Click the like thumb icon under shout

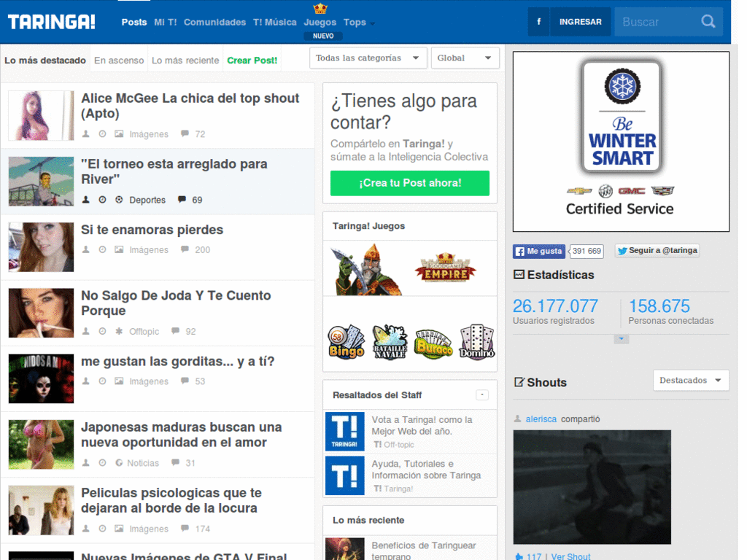pyautogui.click(x=519, y=556)
